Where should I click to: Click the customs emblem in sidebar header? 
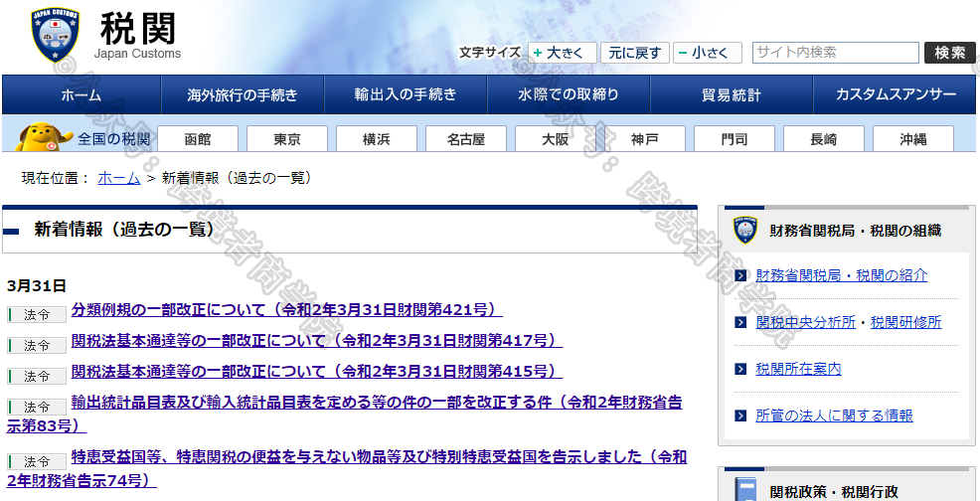click(745, 231)
